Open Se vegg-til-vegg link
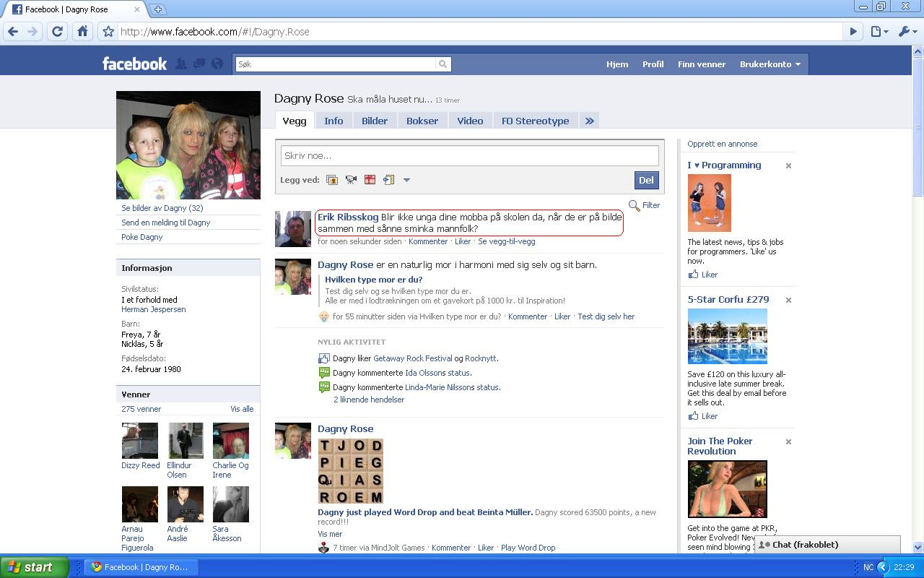Viewport: 924px width, 578px height. pyautogui.click(x=506, y=241)
